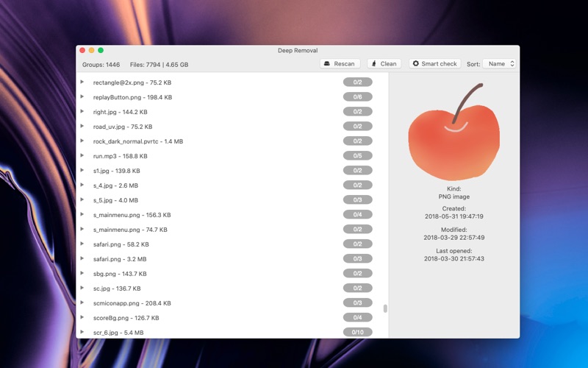Viewport: 588px width, 368px height.
Task: Expand the run.mp3 group
Action: [82, 155]
